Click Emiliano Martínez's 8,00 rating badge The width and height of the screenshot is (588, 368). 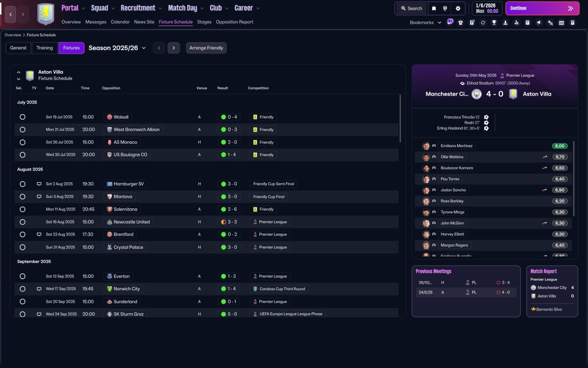560,146
